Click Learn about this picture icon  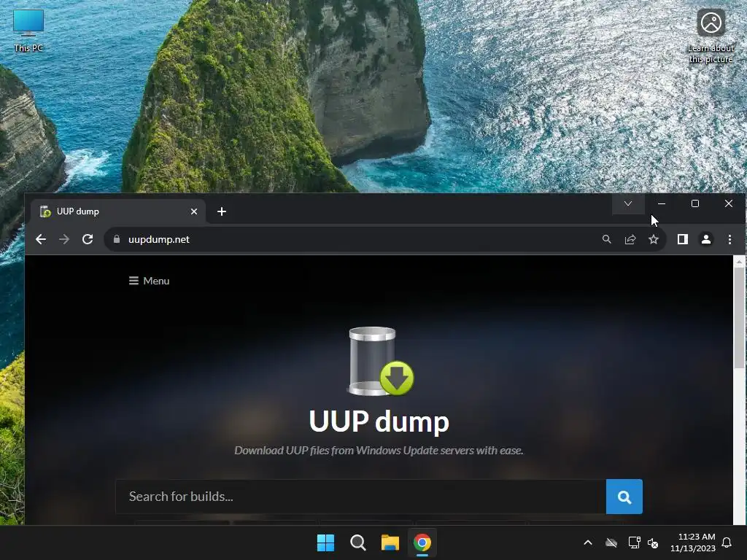[711, 36]
